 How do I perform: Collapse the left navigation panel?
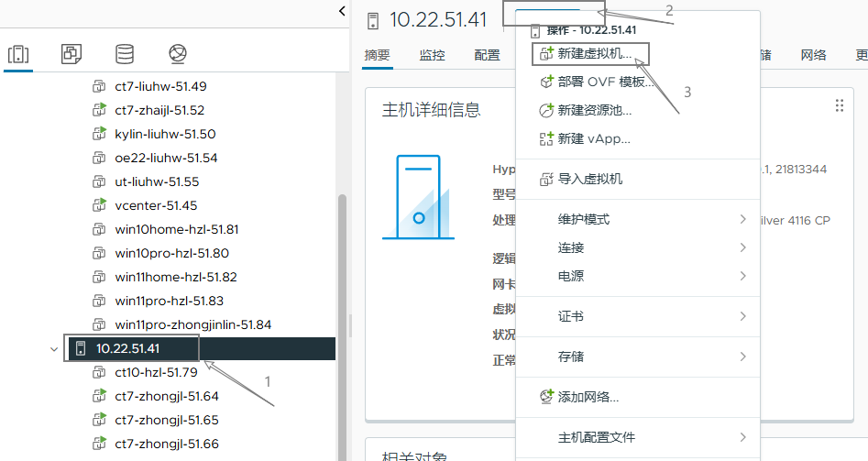pos(342,10)
